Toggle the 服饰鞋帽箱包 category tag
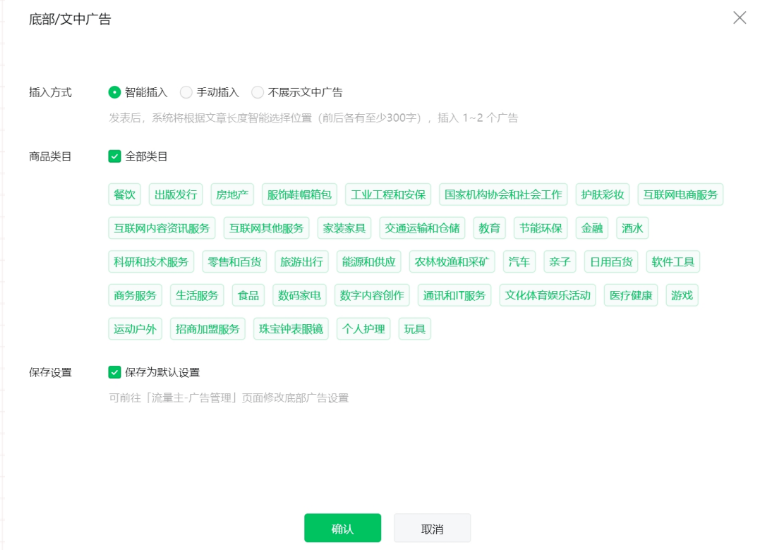 pos(299,194)
